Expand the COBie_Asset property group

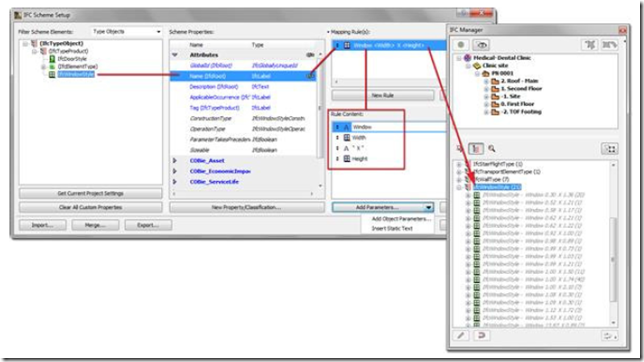(175, 161)
